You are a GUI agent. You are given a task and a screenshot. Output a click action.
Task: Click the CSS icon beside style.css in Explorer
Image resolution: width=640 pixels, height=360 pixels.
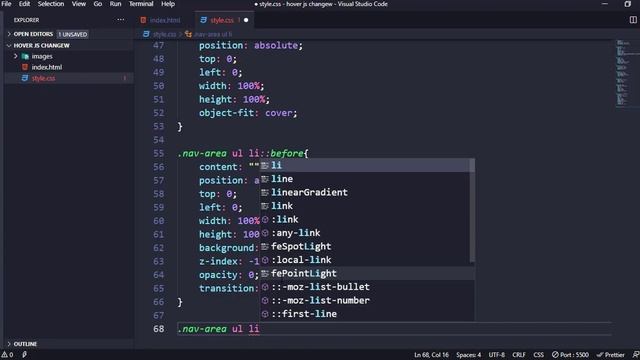click(25, 78)
